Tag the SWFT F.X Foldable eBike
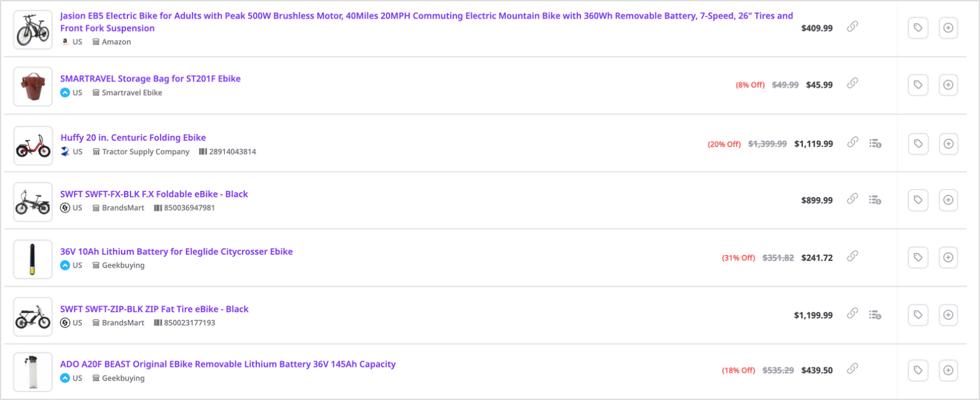 tap(918, 200)
